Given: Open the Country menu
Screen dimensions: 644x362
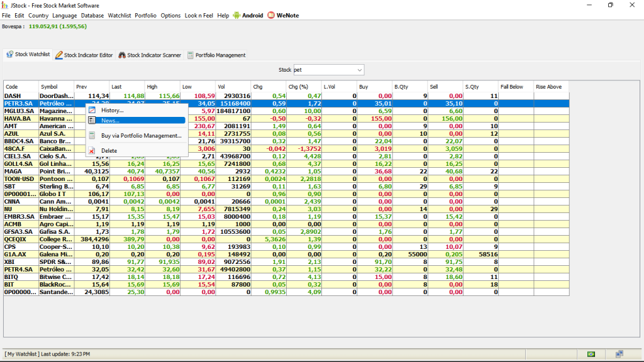Looking at the screenshot, I should coord(38,15).
